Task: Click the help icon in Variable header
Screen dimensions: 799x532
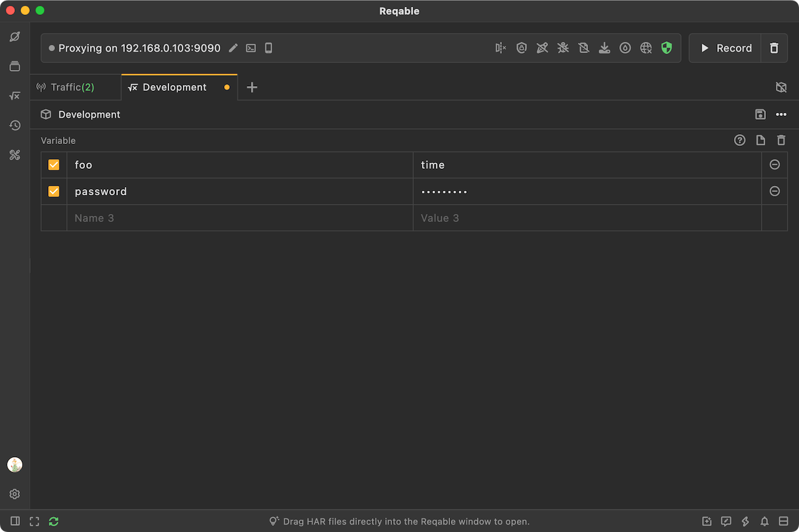Action: pos(740,140)
